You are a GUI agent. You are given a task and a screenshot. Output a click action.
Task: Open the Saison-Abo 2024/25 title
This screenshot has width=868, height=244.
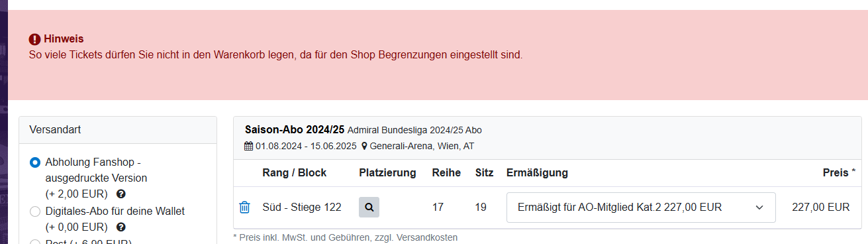coord(295,129)
